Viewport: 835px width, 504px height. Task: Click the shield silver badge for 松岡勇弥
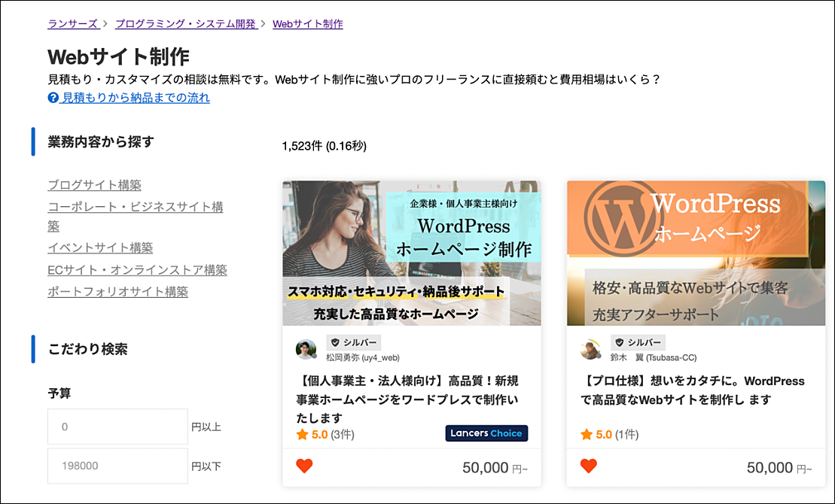[354, 342]
